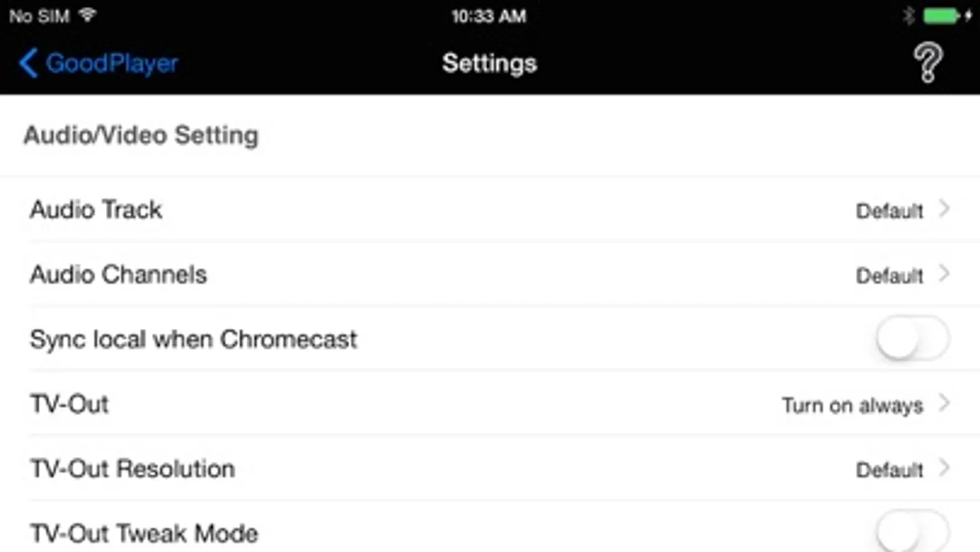Viewport: 980px width, 552px height.
Task: Select the Audio Channels row label
Action: (118, 274)
